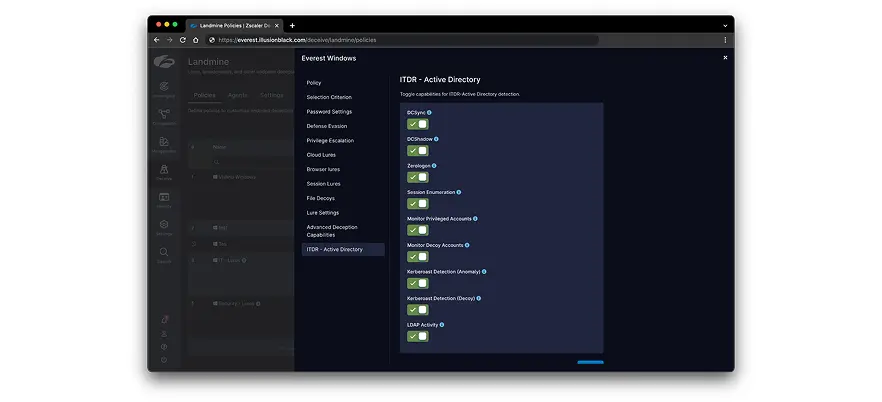This screenshot has height=402, width=882.
Task: Click the blue button below toggles
Action: click(590, 362)
